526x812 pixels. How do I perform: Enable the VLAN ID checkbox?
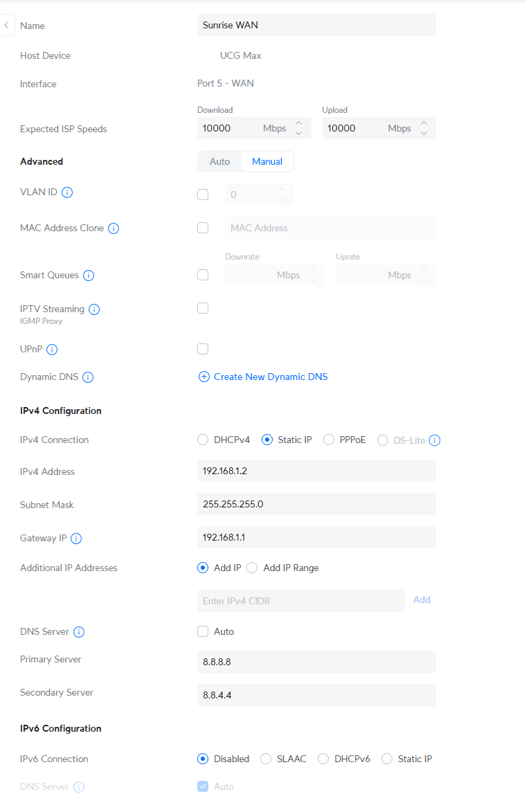click(203, 195)
